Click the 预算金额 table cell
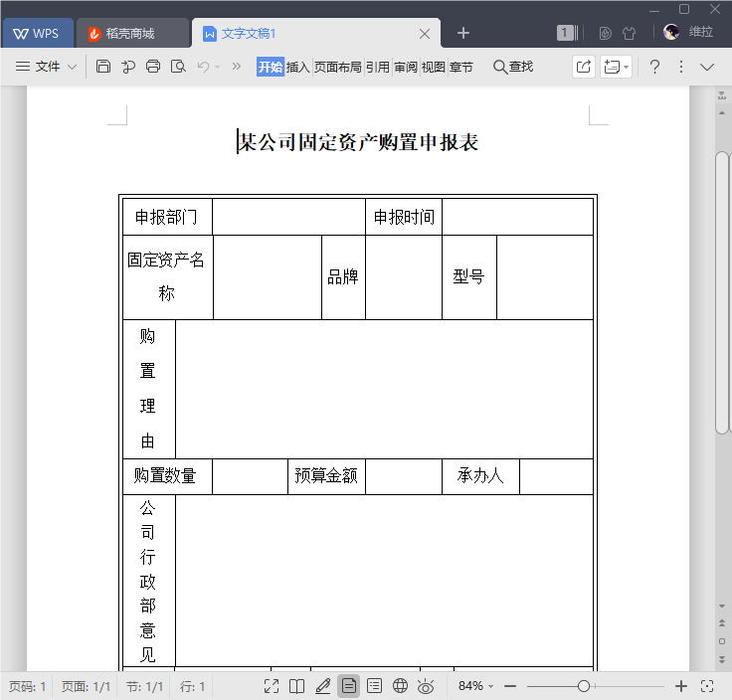This screenshot has height=700, width=732. (x=326, y=476)
